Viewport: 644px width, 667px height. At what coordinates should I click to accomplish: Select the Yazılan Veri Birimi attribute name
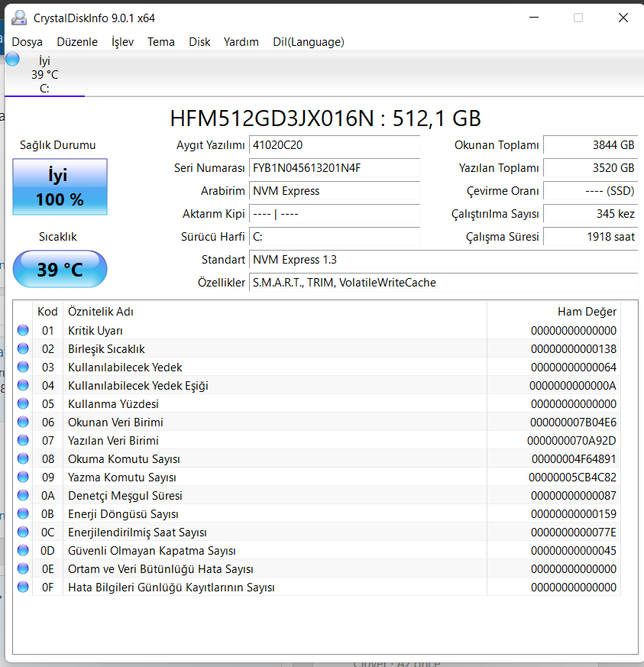(x=113, y=440)
